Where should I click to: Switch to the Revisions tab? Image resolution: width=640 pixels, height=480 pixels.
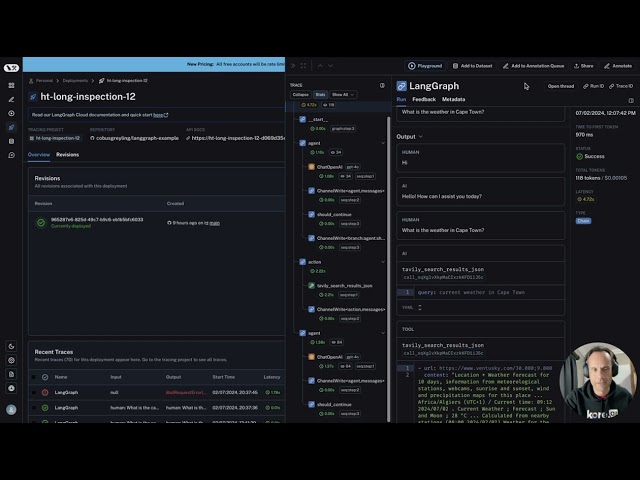click(67, 155)
